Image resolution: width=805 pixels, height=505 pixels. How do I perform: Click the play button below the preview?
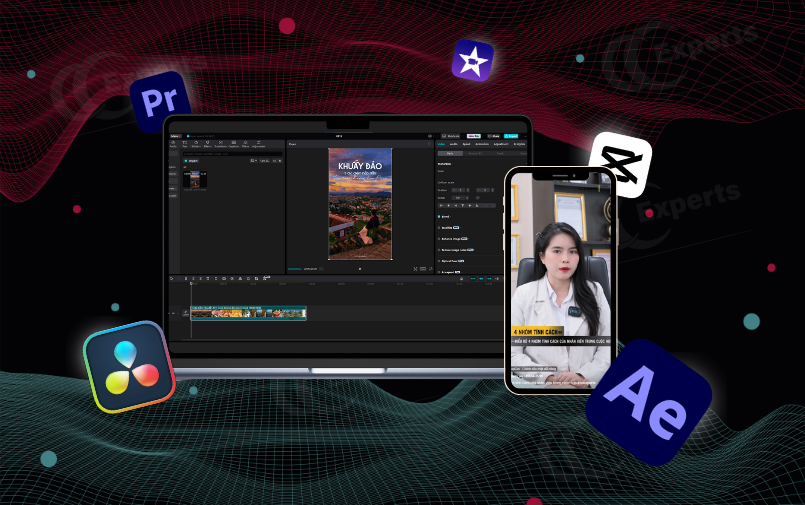360,268
